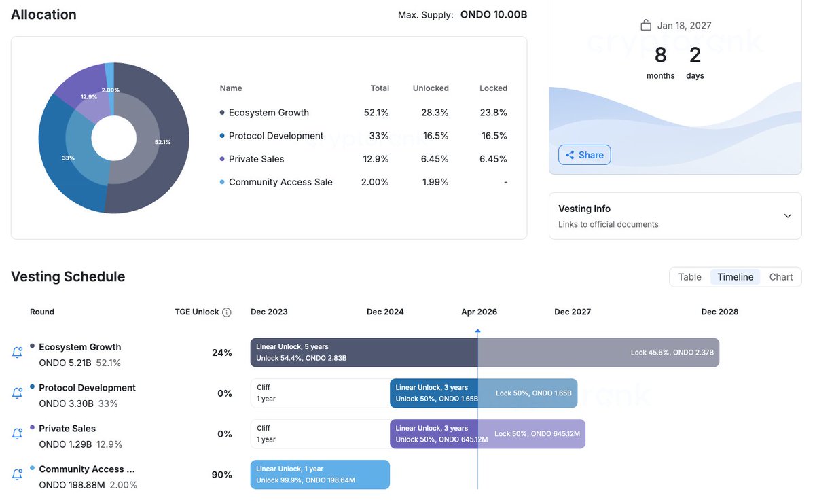Click the Total column header
Viewport: 815px width, 504px height.
tap(380, 88)
